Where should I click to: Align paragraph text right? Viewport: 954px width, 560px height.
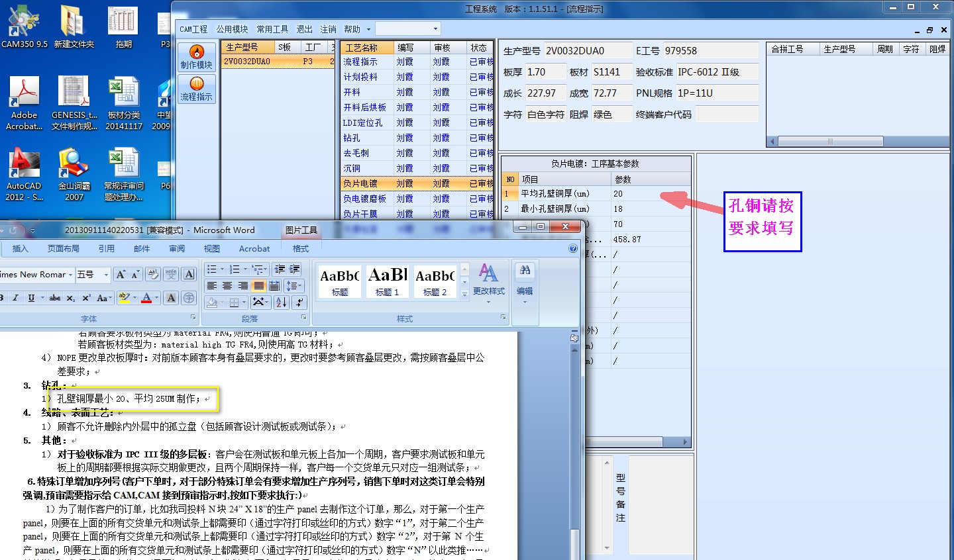click(243, 286)
